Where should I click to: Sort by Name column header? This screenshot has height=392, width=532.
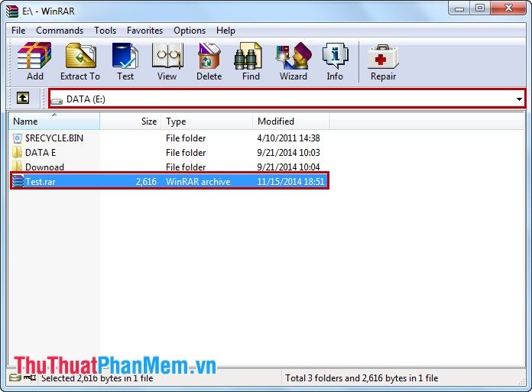pyautogui.click(x=54, y=121)
